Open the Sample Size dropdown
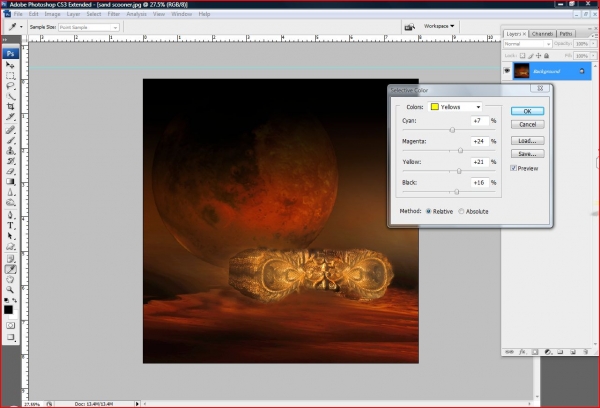The image size is (600, 408). coord(89,27)
